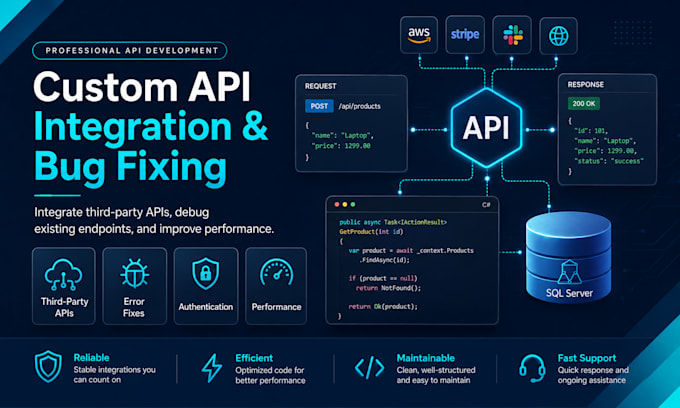Click "price": 1299.00 in the request body
This screenshot has height=408, width=680.
tap(341, 146)
